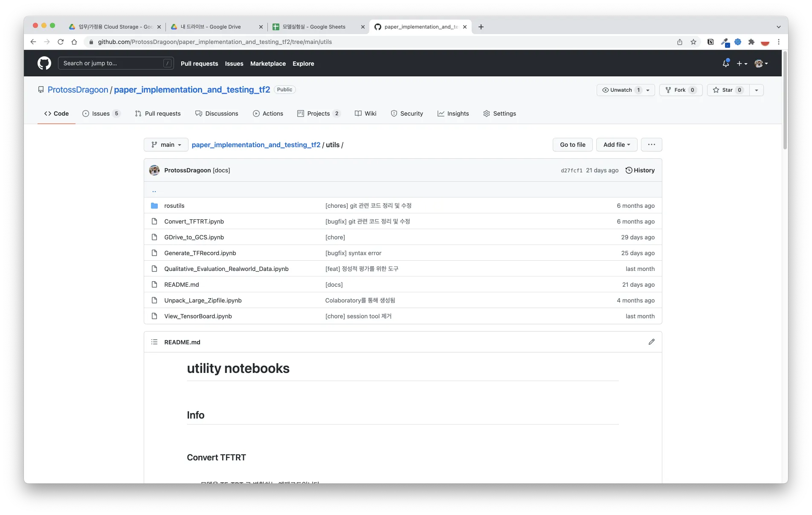Open Unpack_Large_Zipfile.ipynb file
Screen dimensions: 812x515
click(203, 300)
